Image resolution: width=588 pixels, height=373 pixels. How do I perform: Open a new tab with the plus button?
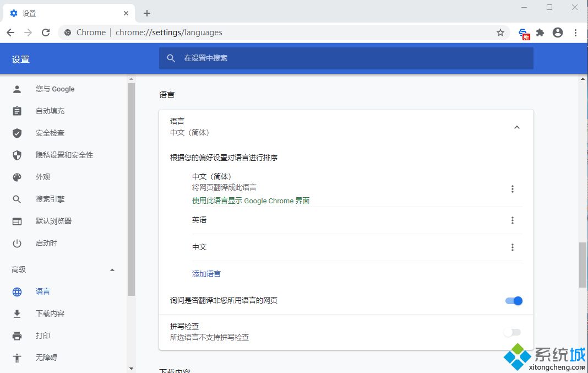point(147,14)
